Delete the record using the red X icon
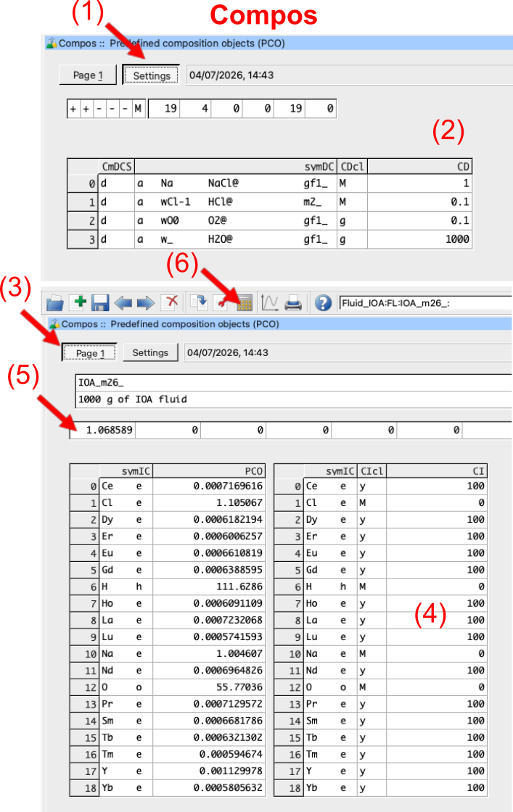 point(170,302)
